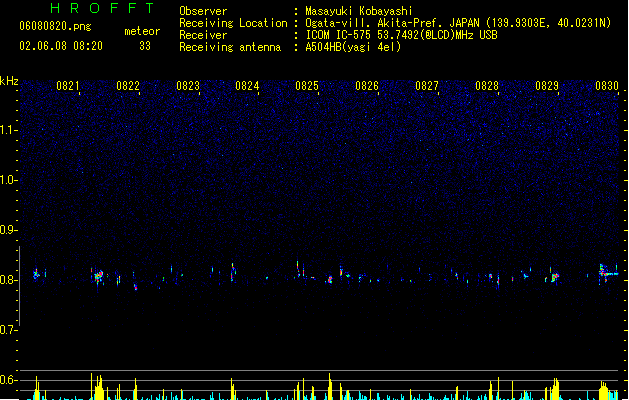This screenshot has width=629, height=400.
Task: Click the Ogata-vill. Akita-Pref. JAPAN location text
Action: [x=458, y=23]
